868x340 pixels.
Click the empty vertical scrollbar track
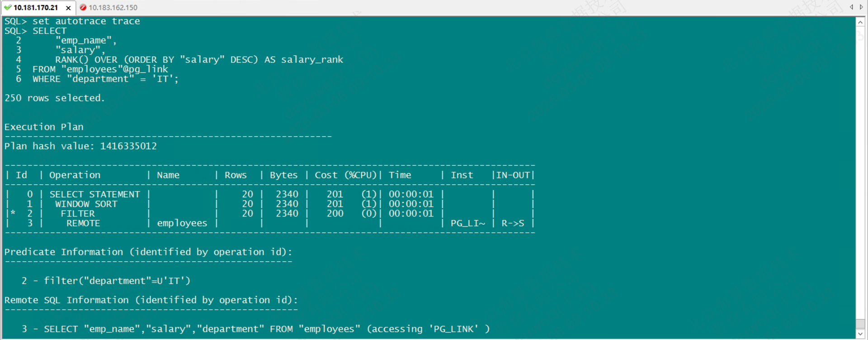click(x=860, y=172)
